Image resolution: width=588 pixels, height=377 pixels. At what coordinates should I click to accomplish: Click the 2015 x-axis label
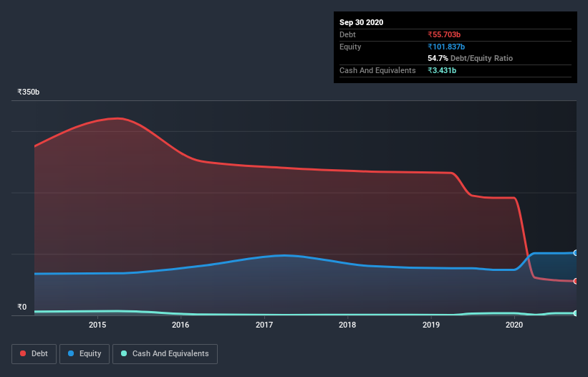point(97,325)
